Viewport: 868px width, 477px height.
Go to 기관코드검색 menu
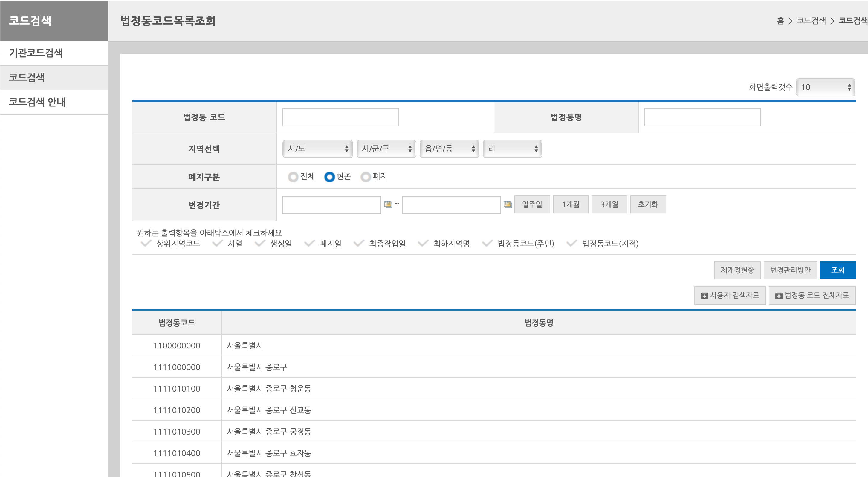click(x=36, y=53)
